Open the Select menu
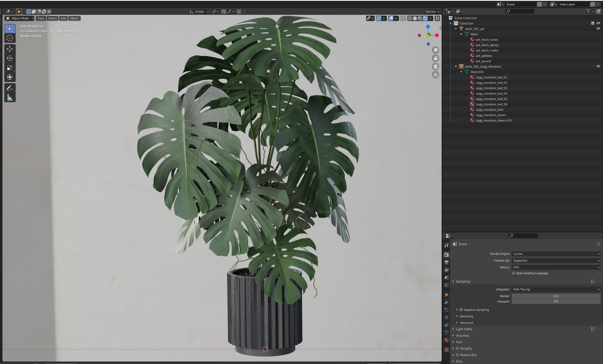This screenshot has height=364, width=603. pyautogui.click(x=52, y=18)
